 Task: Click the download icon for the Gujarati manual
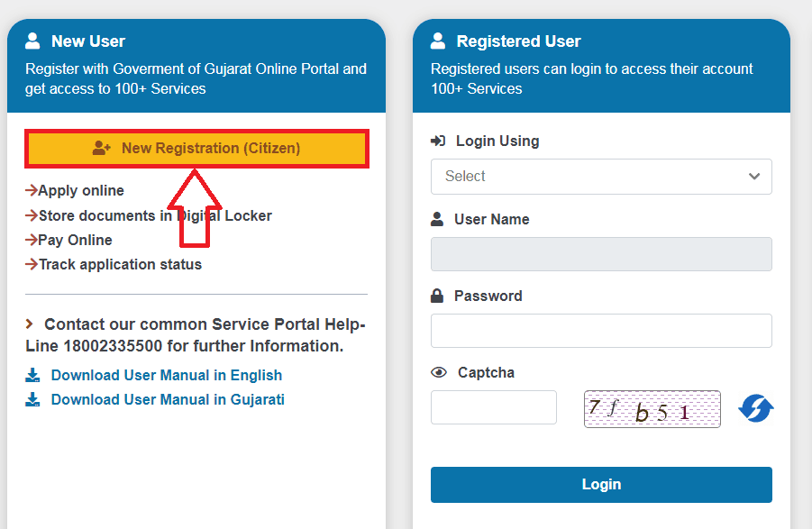pos(33,399)
